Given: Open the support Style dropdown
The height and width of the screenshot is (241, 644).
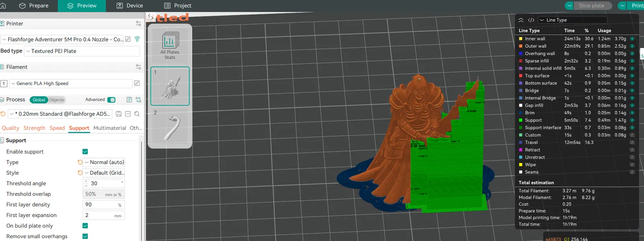Looking at the screenshot, I should pyautogui.click(x=104, y=172).
